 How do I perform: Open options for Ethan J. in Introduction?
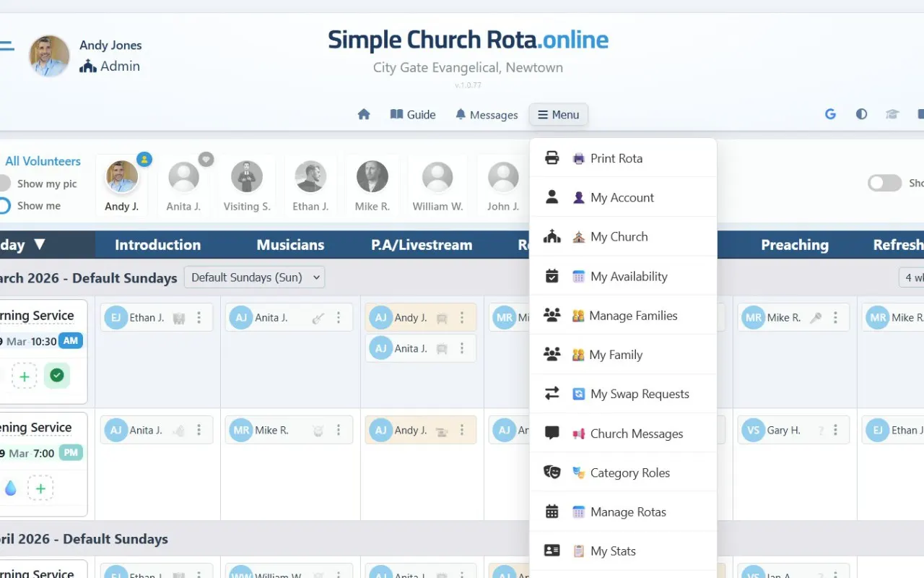coord(199,318)
